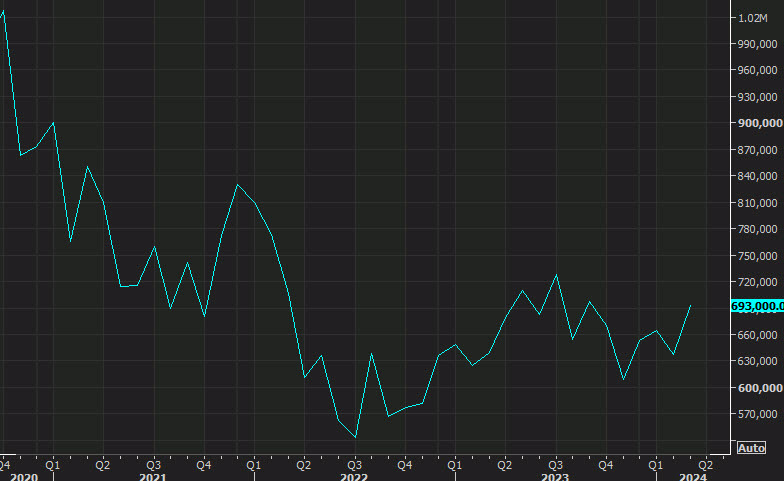Click the 630,000 axis label
Viewport: 784px width, 481px height.
(x=757, y=361)
